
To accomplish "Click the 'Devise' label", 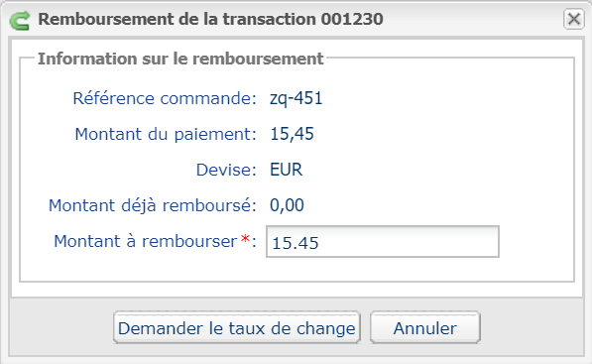I will point(226,170).
